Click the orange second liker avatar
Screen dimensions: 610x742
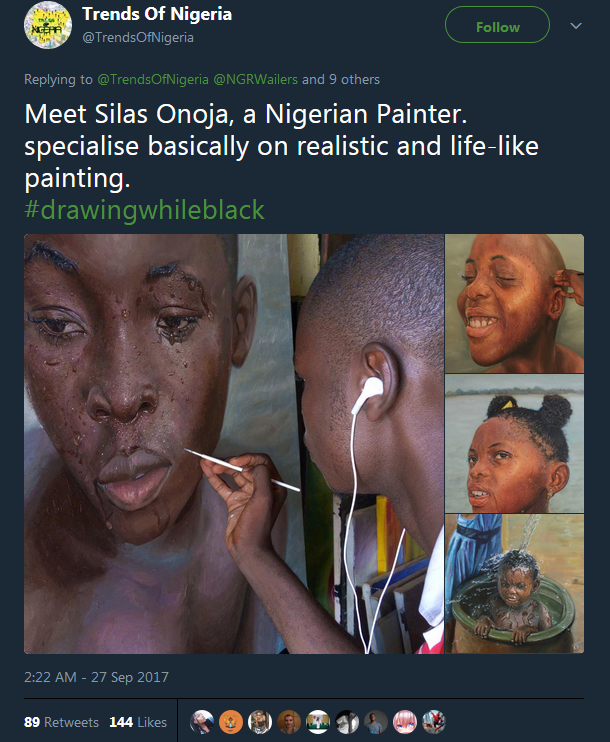pyautogui.click(x=231, y=722)
